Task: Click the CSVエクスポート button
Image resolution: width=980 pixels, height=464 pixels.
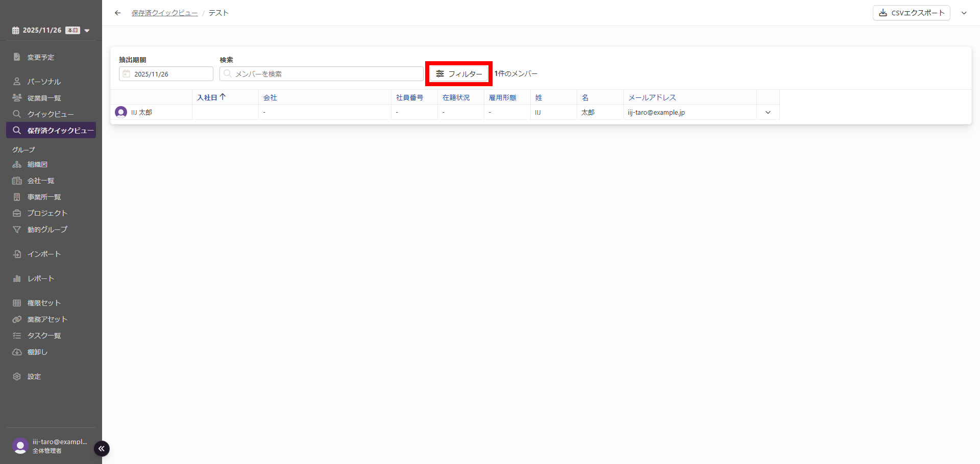Action: (x=911, y=13)
